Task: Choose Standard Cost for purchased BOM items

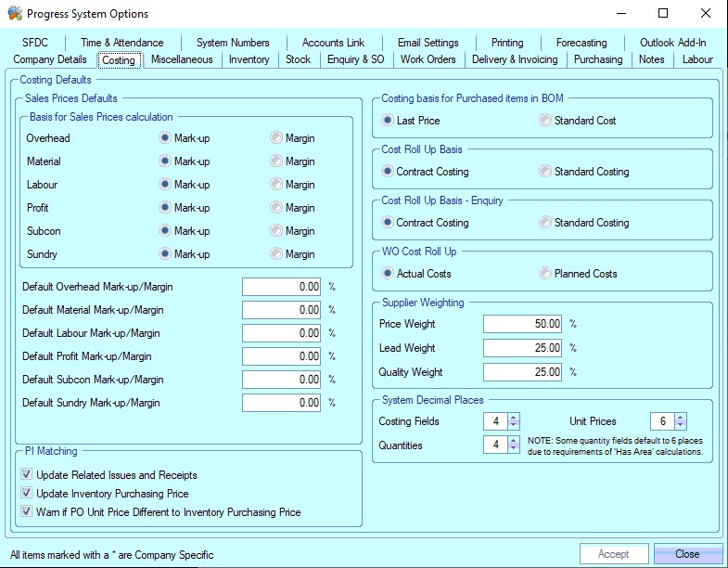Action: [x=545, y=121]
